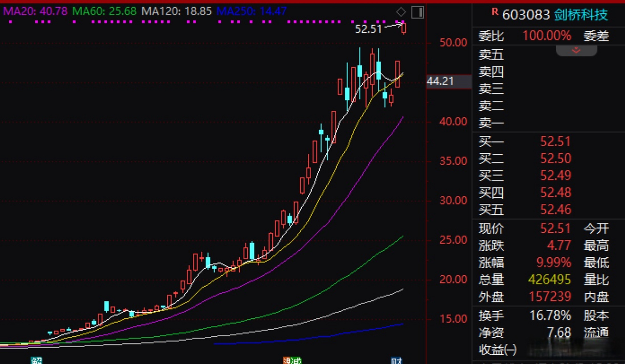Click the diamond icon above the chart
Screen dimensions: 625x364
coord(401,12)
